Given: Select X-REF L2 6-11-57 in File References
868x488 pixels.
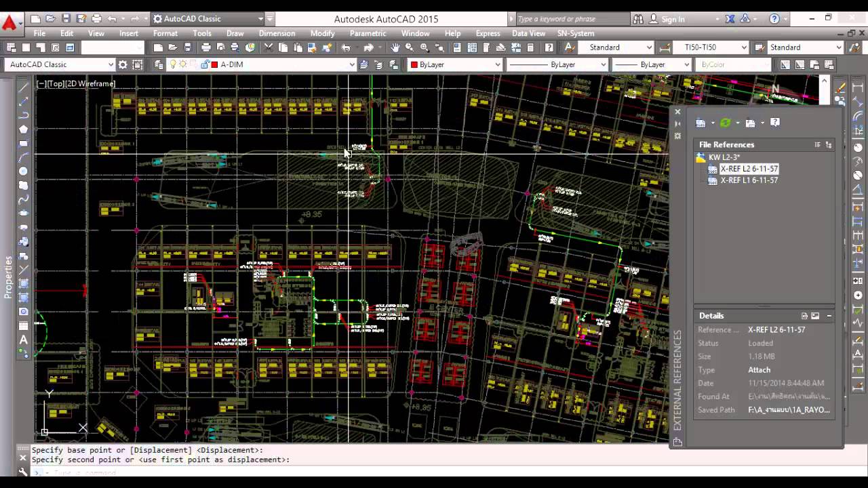Looking at the screenshot, I should tap(749, 169).
